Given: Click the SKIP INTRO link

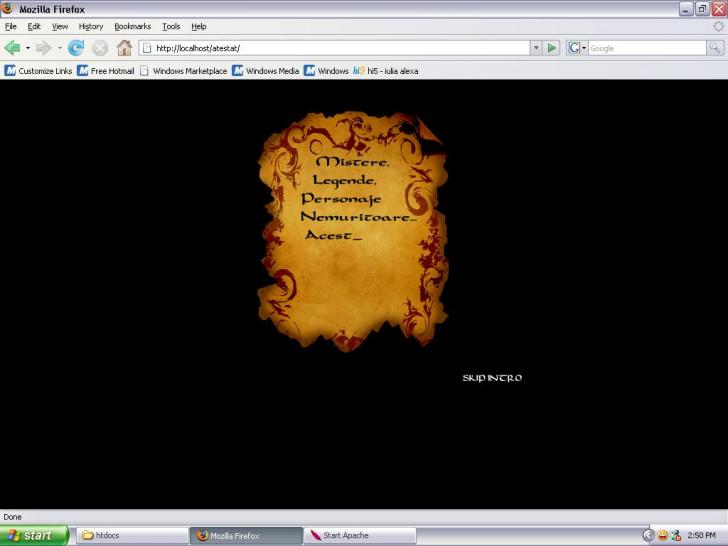Looking at the screenshot, I should coord(491,378).
